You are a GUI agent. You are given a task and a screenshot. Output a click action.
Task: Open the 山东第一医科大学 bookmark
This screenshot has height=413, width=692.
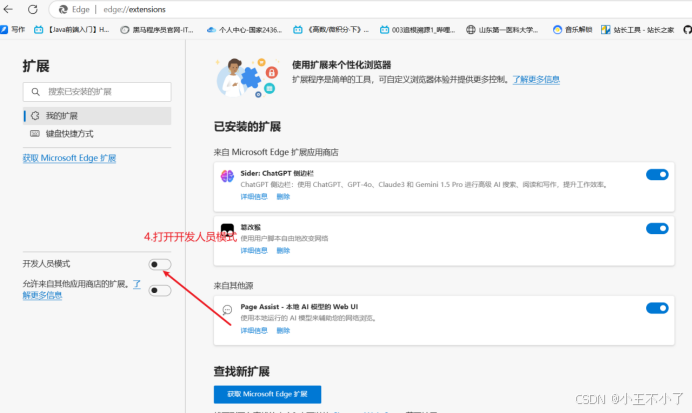[x=502, y=30]
